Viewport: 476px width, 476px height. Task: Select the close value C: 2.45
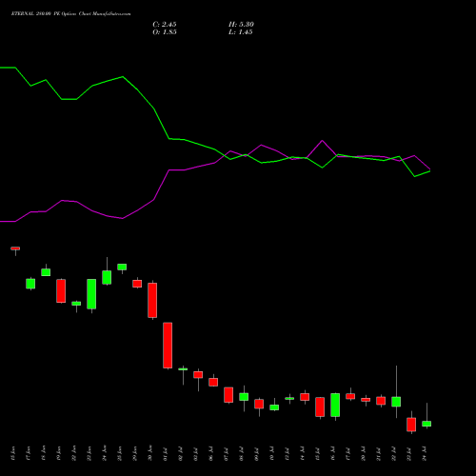[x=165, y=25]
